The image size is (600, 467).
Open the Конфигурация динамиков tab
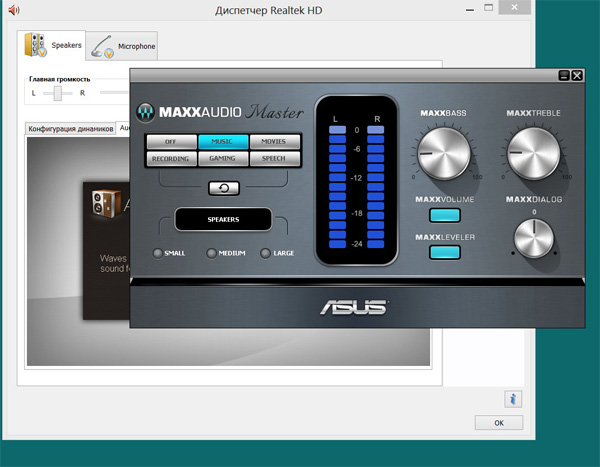pos(68,129)
